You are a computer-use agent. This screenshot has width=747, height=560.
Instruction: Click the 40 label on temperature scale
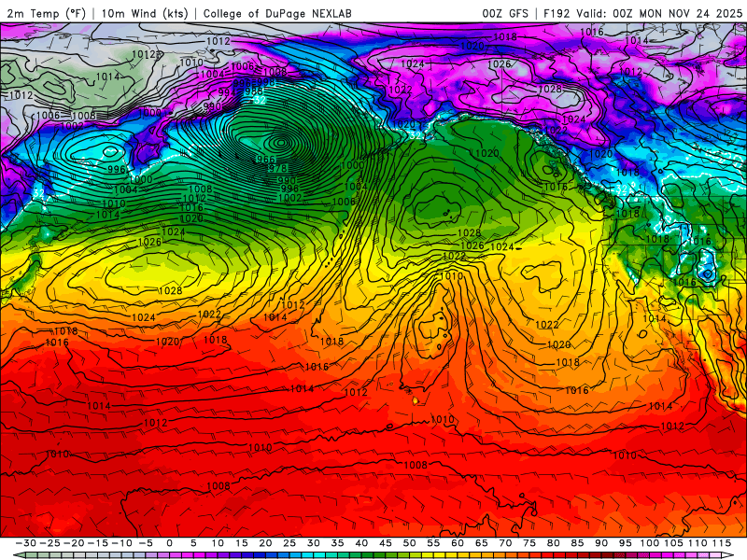tap(361, 543)
